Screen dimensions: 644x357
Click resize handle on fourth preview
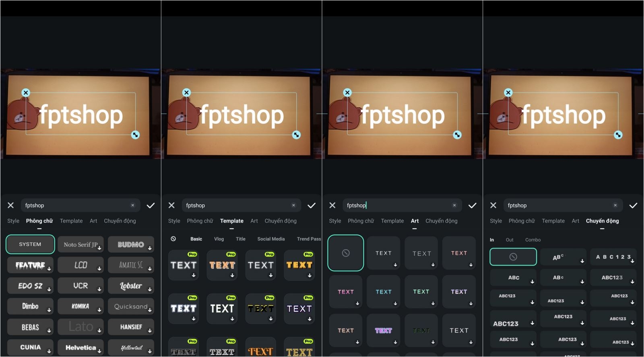[x=618, y=135]
